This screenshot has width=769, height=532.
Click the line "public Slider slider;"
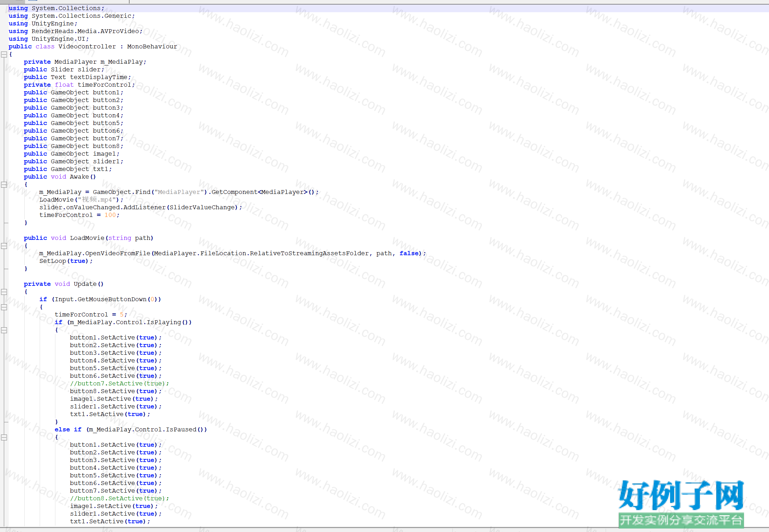[x=64, y=70]
